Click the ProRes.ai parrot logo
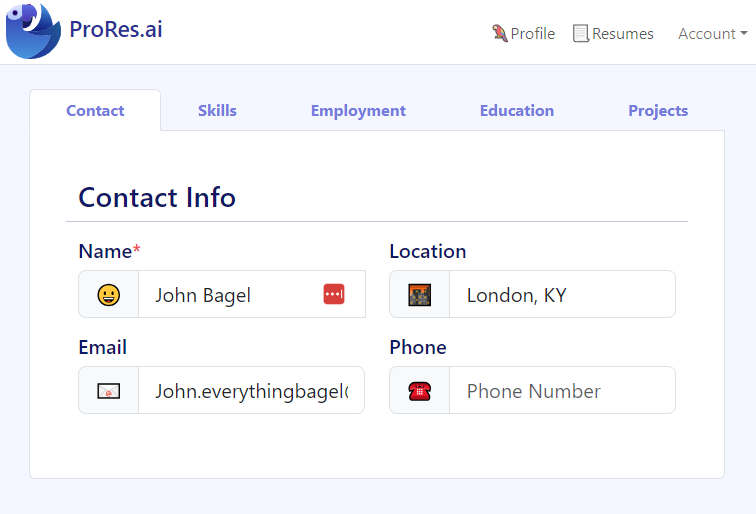Image resolution: width=756 pixels, height=514 pixels. click(x=33, y=31)
